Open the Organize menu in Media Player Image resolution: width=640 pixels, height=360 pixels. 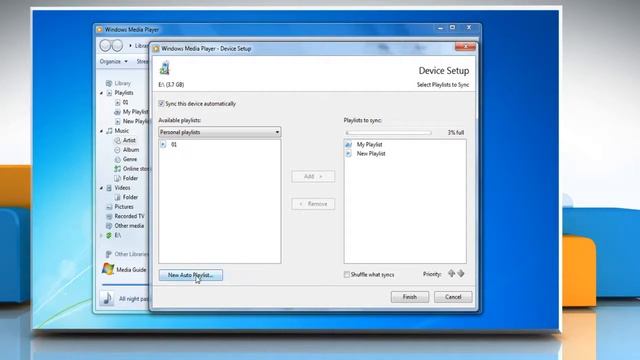[x=113, y=62]
